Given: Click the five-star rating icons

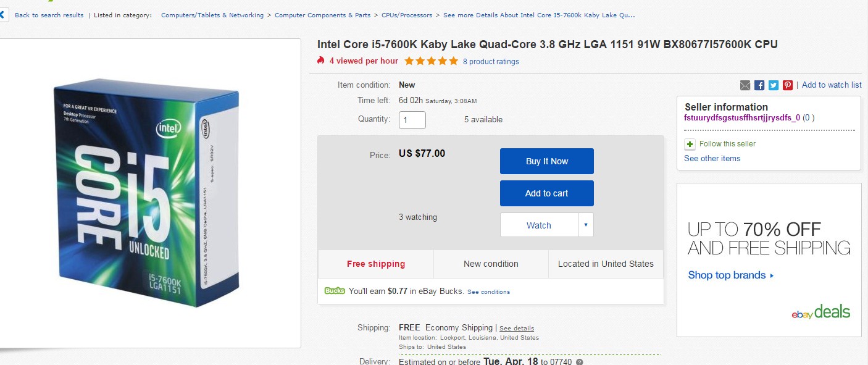Looking at the screenshot, I should (431, 61).
